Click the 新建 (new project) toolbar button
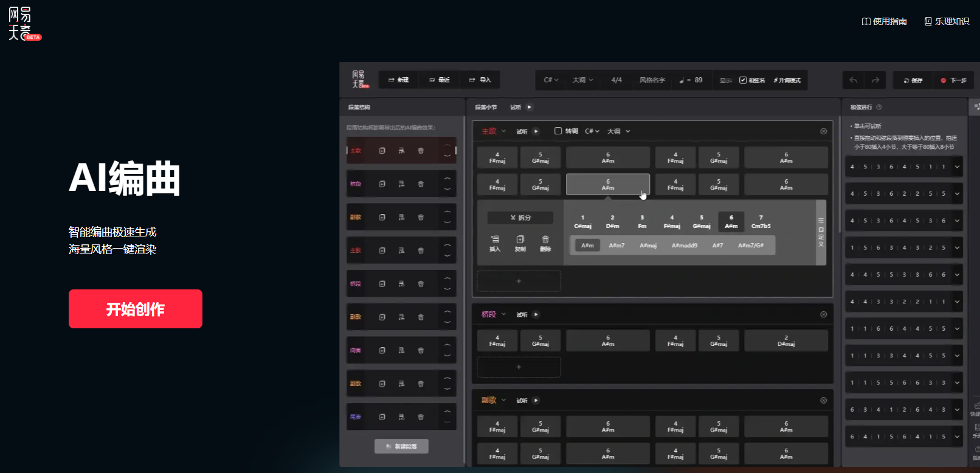The width and height of the screenshot is (980, 473). click(399, 80)
